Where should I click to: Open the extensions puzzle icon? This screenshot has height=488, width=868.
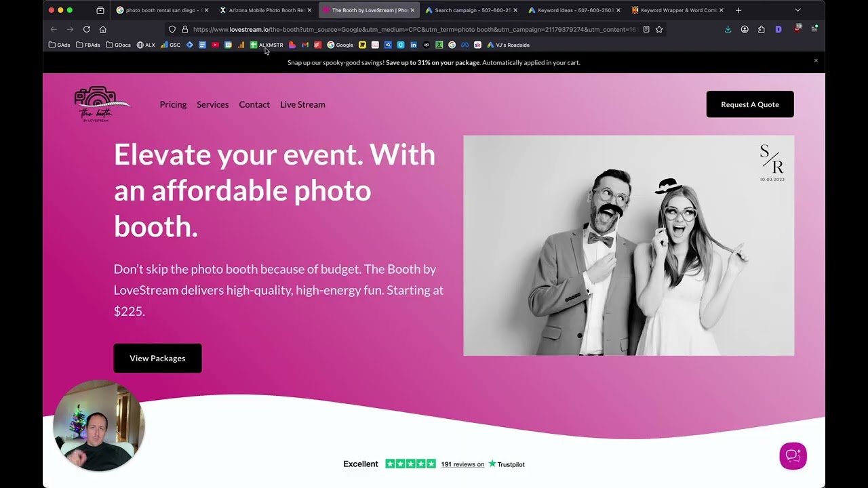coord(762,29)
